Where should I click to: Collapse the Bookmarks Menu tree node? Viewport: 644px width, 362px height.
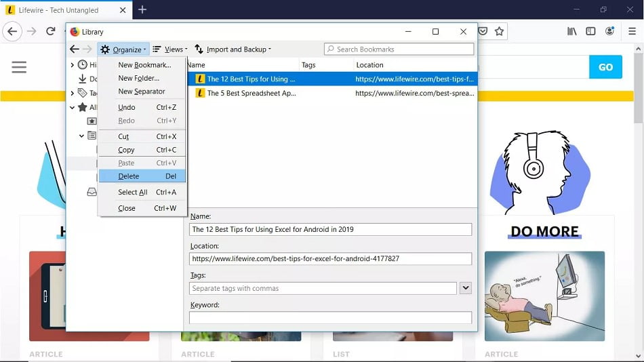click(81, 136)
